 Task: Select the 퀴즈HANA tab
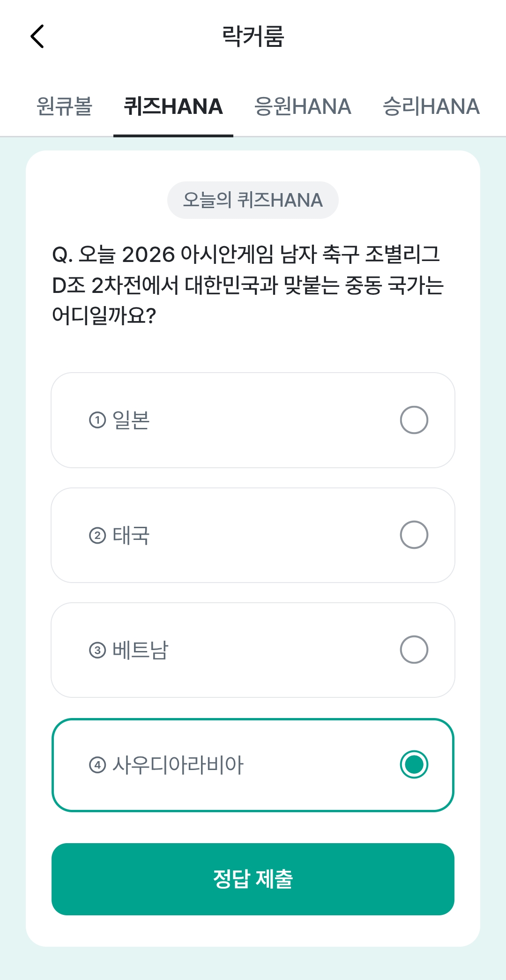click(x=173, y=106)
